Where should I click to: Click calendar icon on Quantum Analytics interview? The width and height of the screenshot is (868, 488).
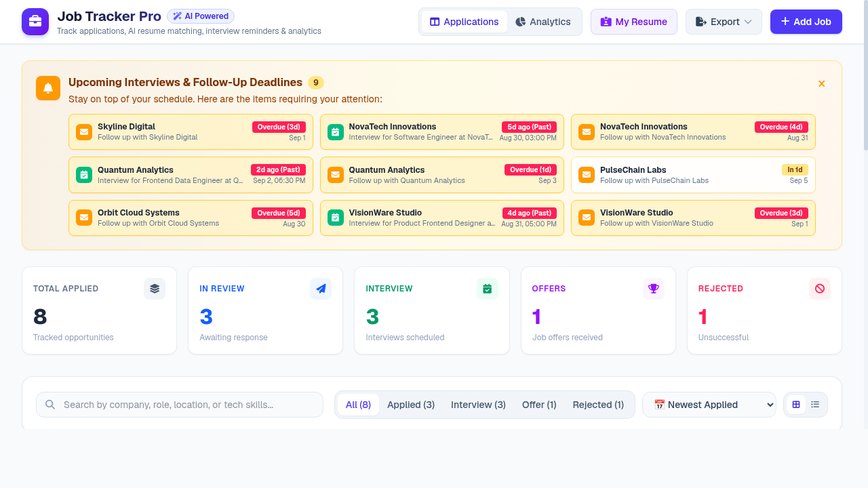pyautogui.click(x=84, y=175)
